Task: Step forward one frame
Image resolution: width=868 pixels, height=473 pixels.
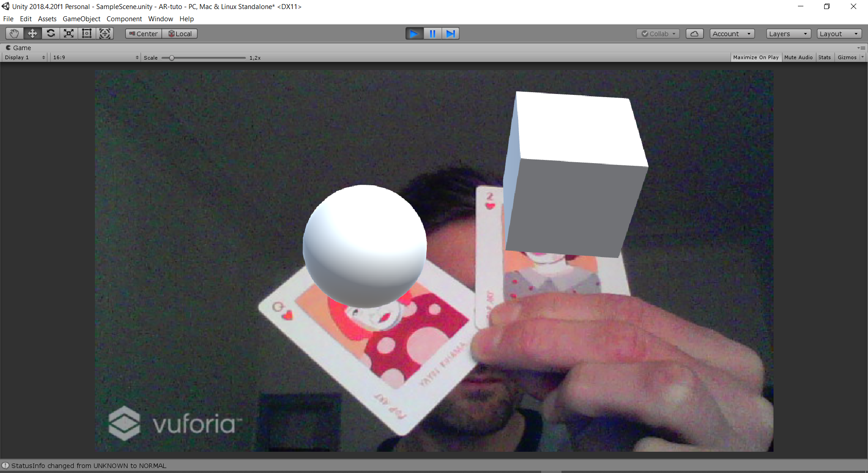Action: (450, 33)
